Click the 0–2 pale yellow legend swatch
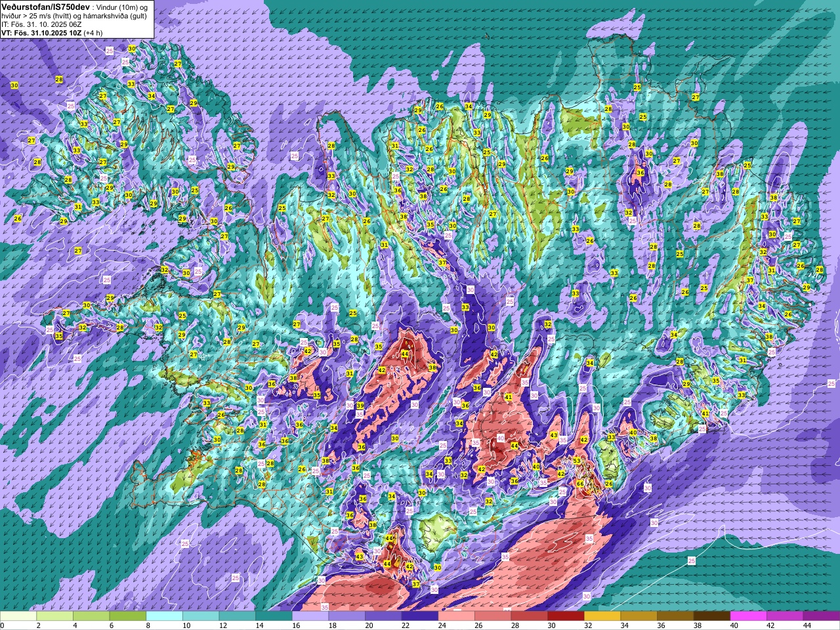 click(x=18, y=616)
